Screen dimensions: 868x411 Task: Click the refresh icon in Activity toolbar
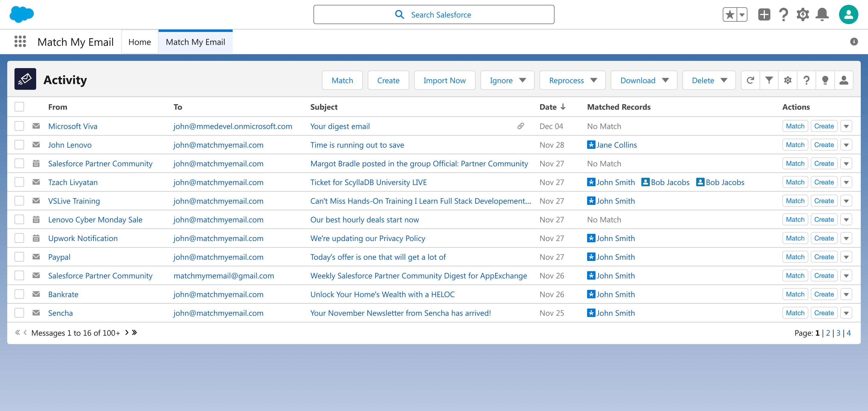pyautogui.click(x=750, y=80)
